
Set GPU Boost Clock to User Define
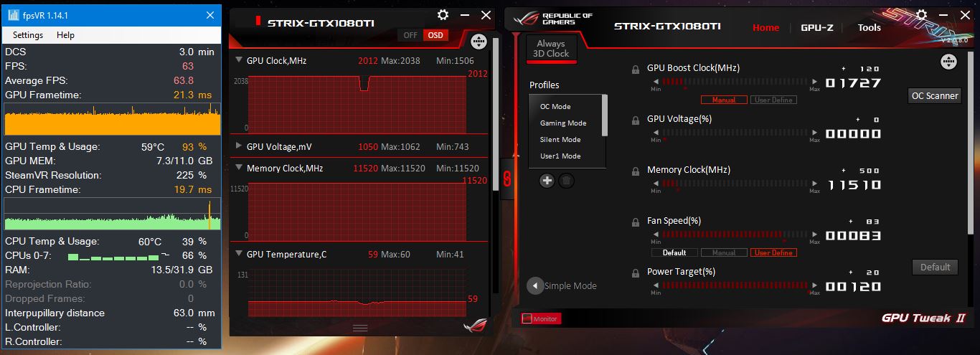773,100
